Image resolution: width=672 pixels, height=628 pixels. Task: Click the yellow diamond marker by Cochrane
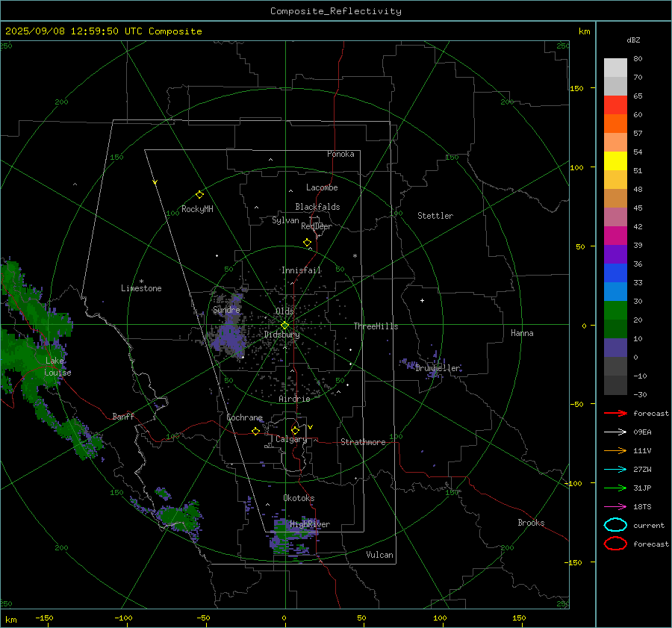point(255,431)
